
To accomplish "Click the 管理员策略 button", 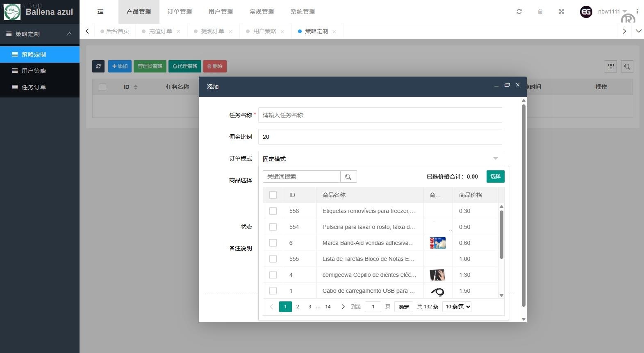I will [x=150, y=66].
